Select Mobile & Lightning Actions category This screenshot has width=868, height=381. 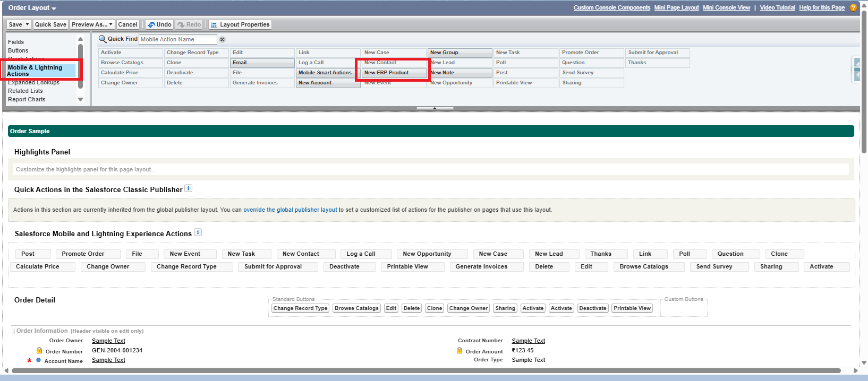(x=41, y=71)
